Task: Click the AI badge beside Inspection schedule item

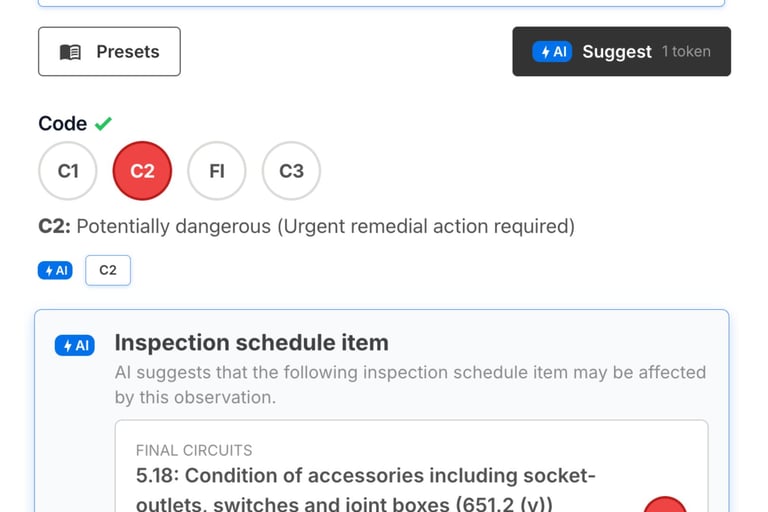Action: click(x=75, y=346)
